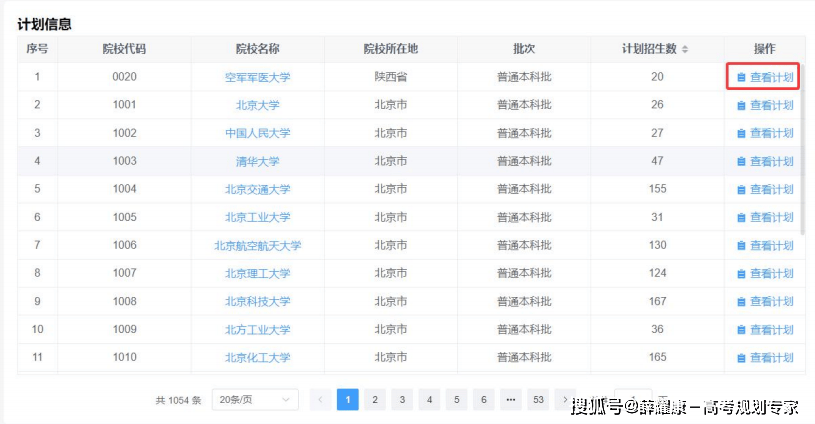The height and width of the screenshot is (424, 815).
Task: Click enrollment count 167
Action: [x=658, y=301]
